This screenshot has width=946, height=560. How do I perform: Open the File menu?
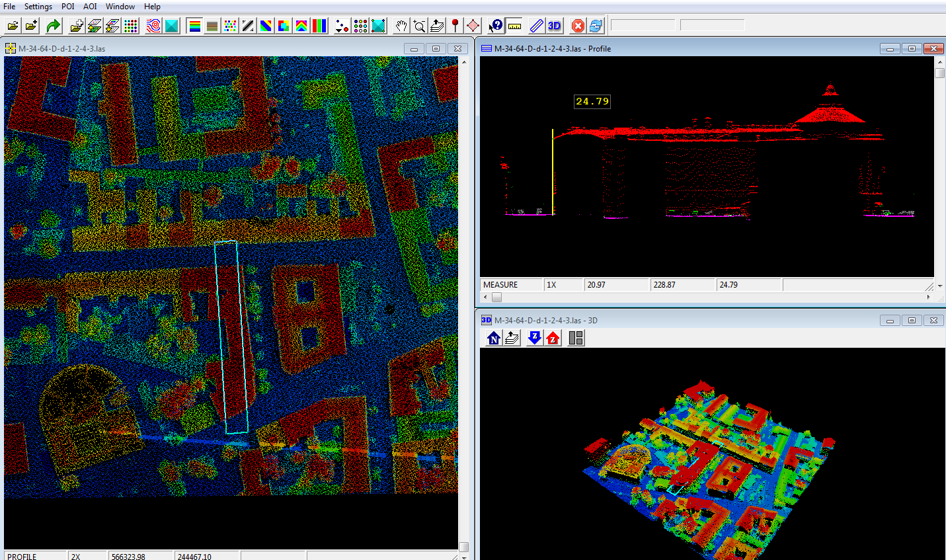(9, 7)
